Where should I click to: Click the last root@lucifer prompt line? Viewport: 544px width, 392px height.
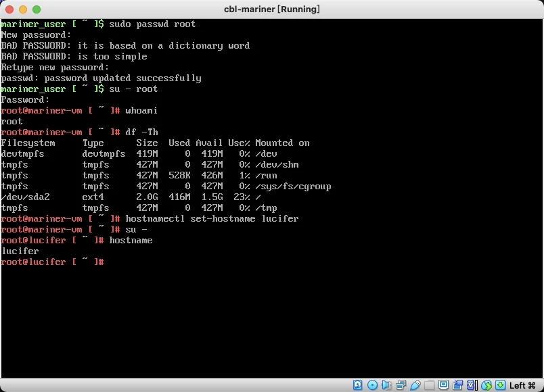(52, 262)
